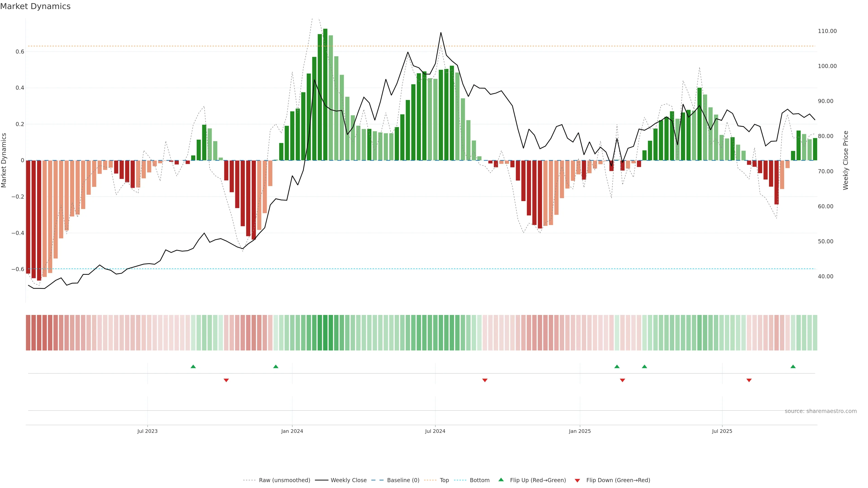The height and width of the screenshot is (488, 868).
Task: Click the Jan 2024 x-axis label
Action: click(292, 431)
